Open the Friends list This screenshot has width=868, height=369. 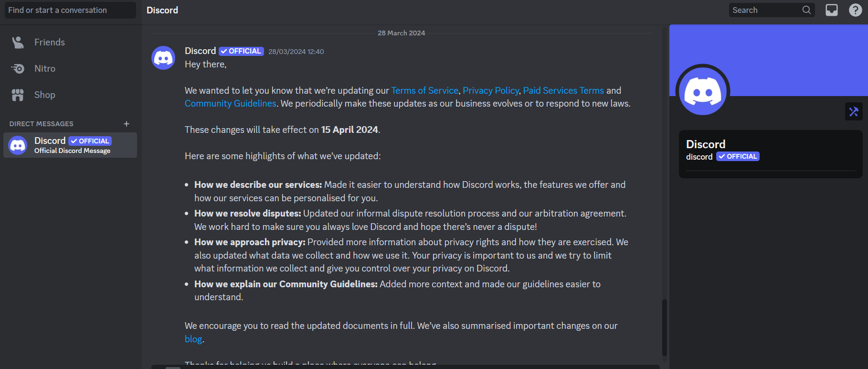49,42
